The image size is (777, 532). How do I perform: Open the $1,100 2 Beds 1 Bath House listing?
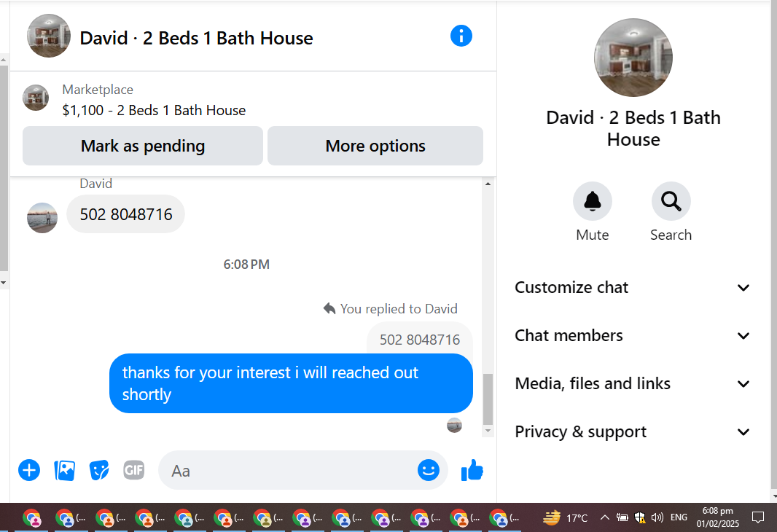(x=154, y=110)
